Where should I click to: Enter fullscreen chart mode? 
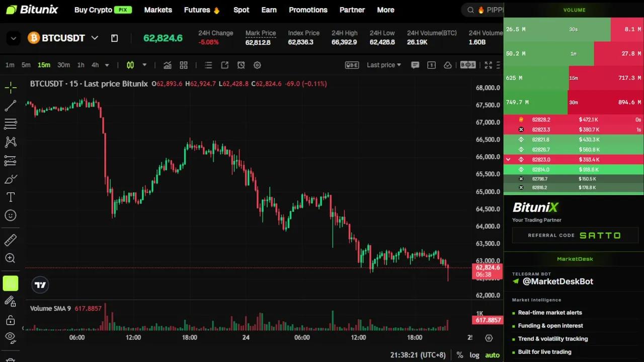tap(488, 65)
